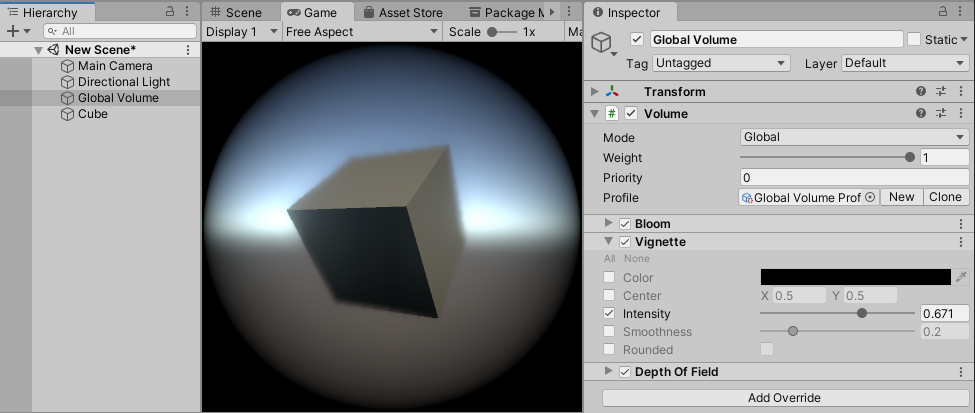
Task: Toggle the Static checkbox
Action: coord(914,40)
